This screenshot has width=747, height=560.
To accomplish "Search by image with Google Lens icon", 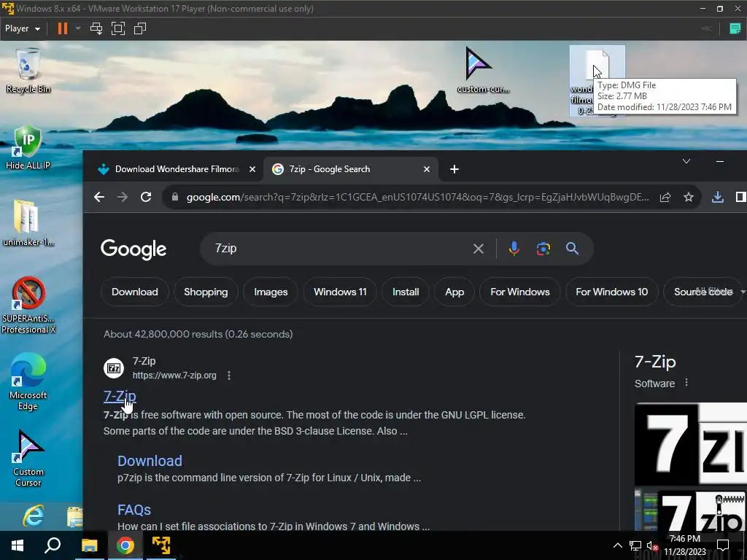I will click(x=543, y=249).
